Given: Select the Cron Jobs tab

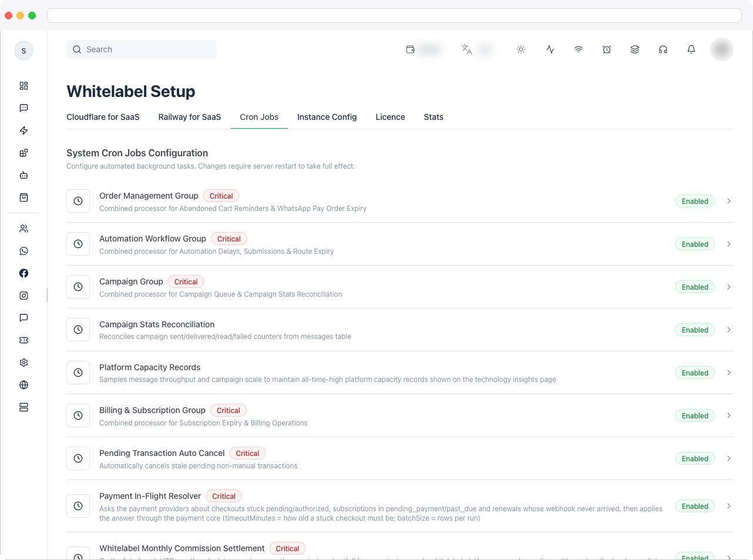Looking at the screenshot, I should 259,117.
